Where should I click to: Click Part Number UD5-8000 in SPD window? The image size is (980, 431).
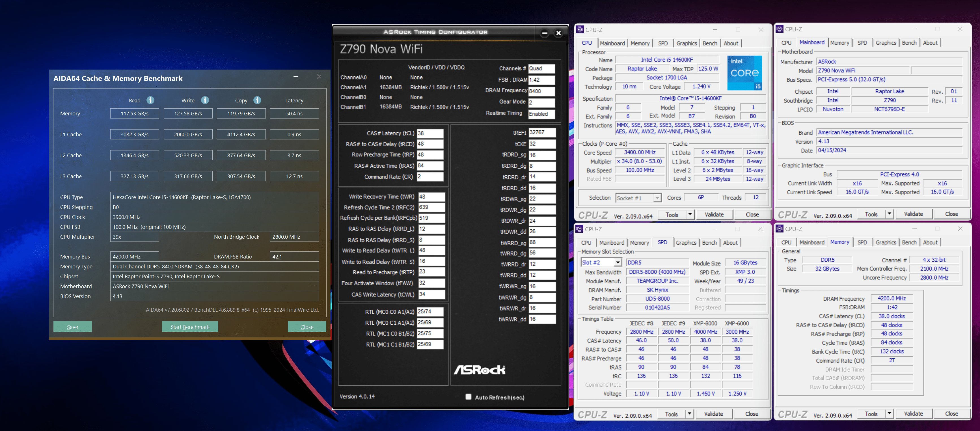click(x=657, y=299)
